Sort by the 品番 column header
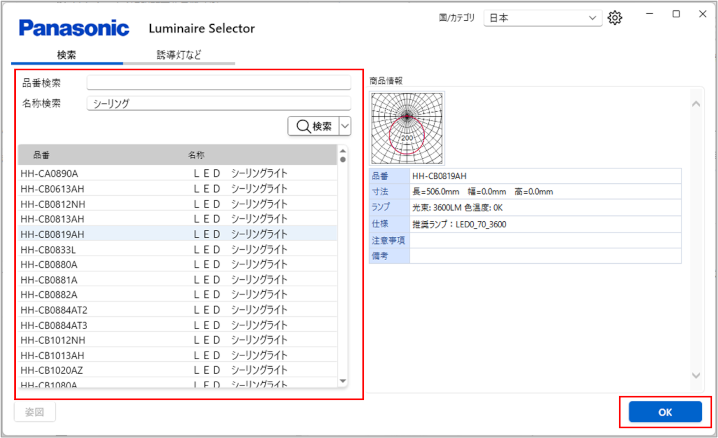The height and width of the screenshot is (438, 718). tap(41, 156)
